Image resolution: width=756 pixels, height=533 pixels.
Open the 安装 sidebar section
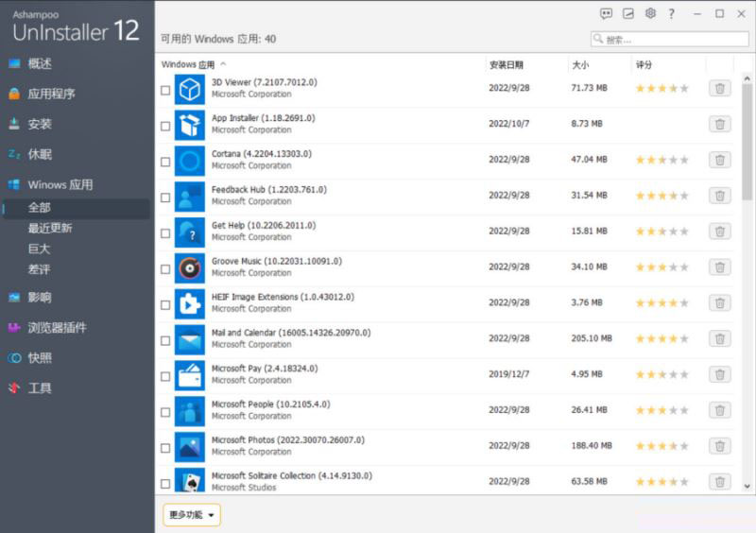coord(40,124)
